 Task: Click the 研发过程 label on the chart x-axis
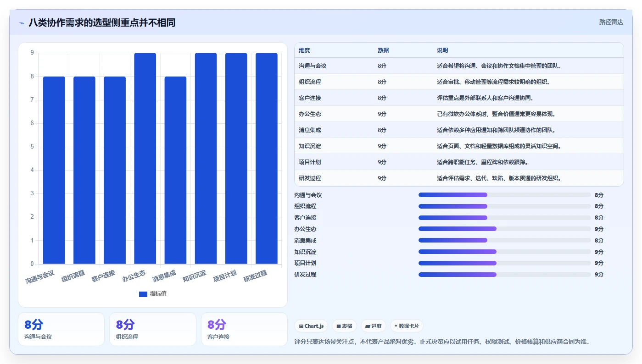(255, 276)
